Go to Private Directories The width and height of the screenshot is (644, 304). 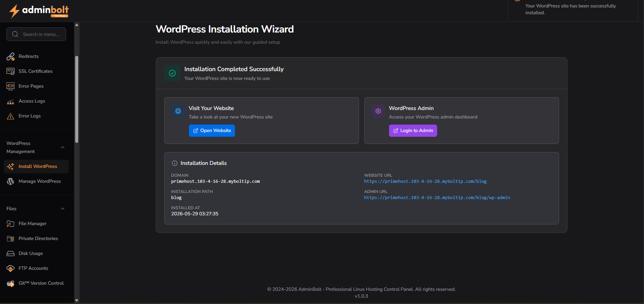36,239
